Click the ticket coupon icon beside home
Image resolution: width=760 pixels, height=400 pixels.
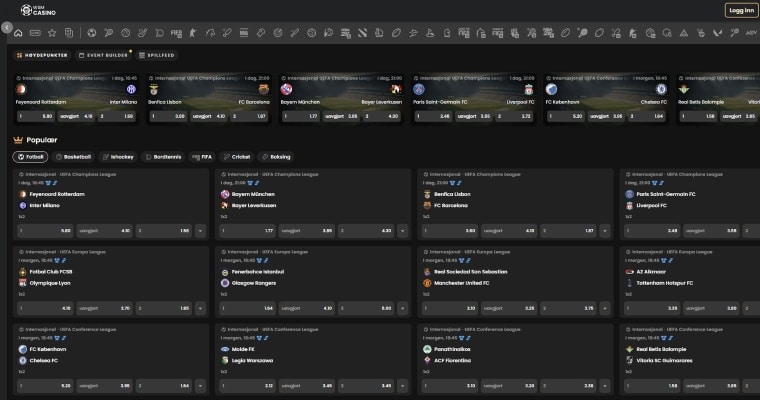tap(35, 33)
